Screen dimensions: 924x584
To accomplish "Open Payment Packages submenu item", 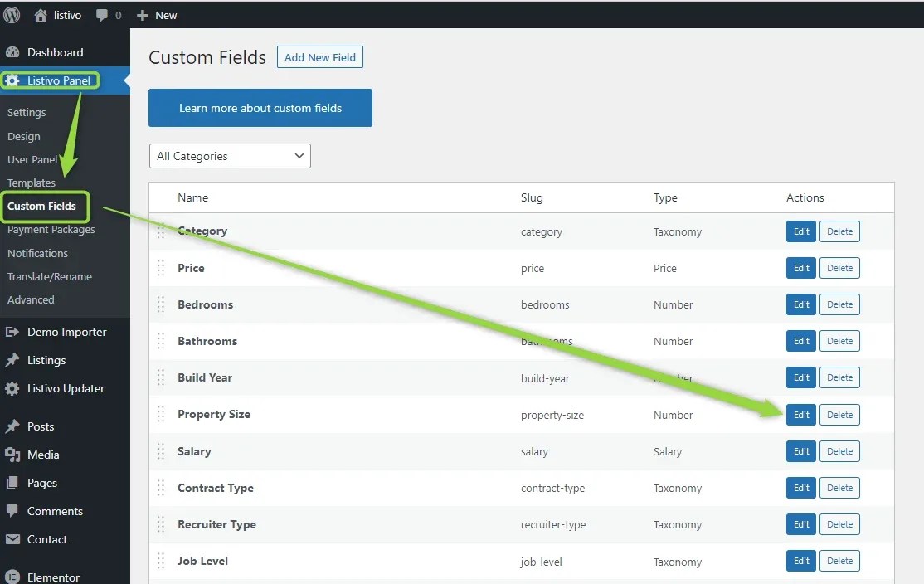I will pyautogui.click(x=51, y=229).
